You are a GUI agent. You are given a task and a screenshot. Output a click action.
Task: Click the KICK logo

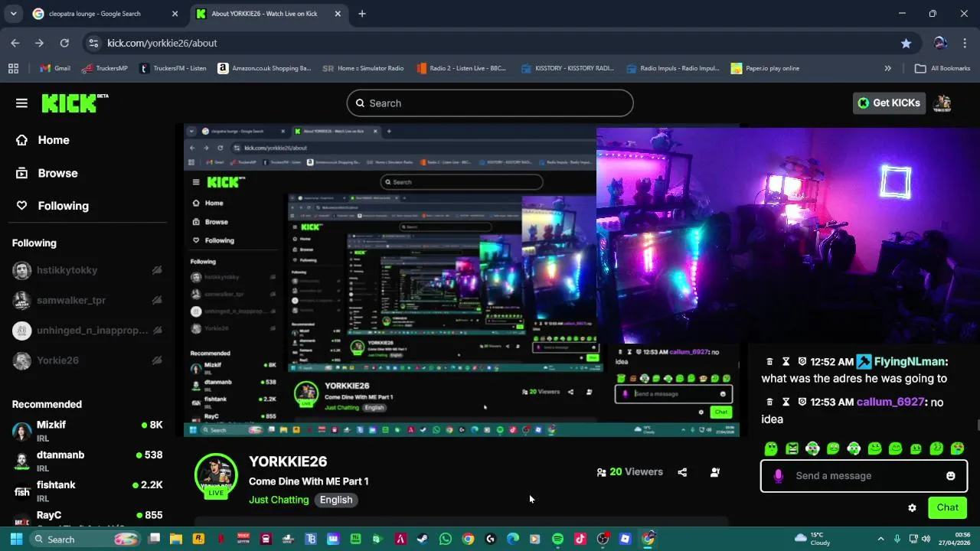click(x=74, y=103)
